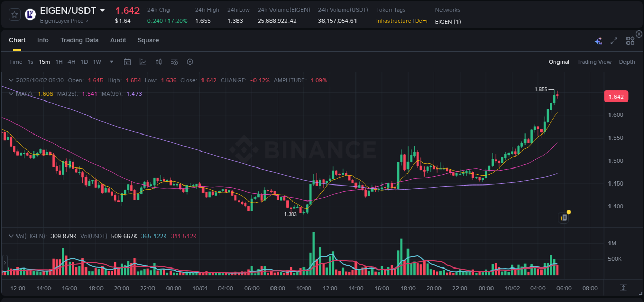This screenshot has width=644, height=302.
Task: Open the order panel icon with yellow dot
Action: [x=564, y=216]
